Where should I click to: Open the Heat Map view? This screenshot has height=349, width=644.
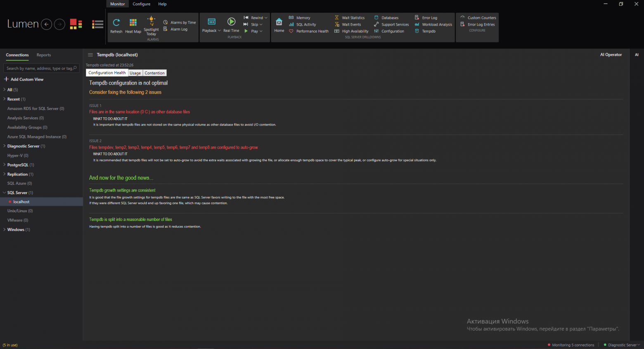[x=133, y=26]
